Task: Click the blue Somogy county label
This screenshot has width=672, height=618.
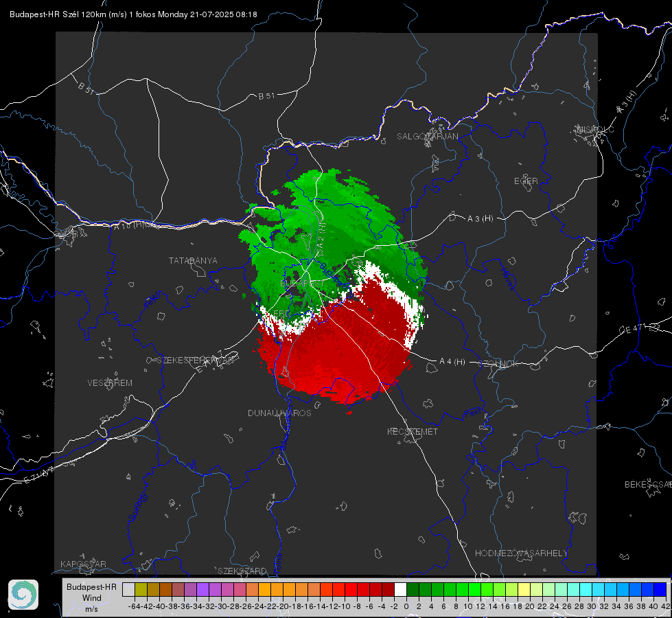Action: (x=137, y=507)
